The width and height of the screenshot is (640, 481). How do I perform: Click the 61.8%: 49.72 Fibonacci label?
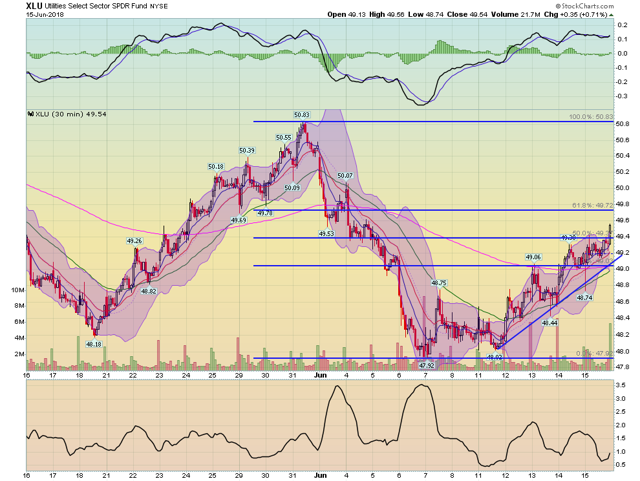(593, 205)
